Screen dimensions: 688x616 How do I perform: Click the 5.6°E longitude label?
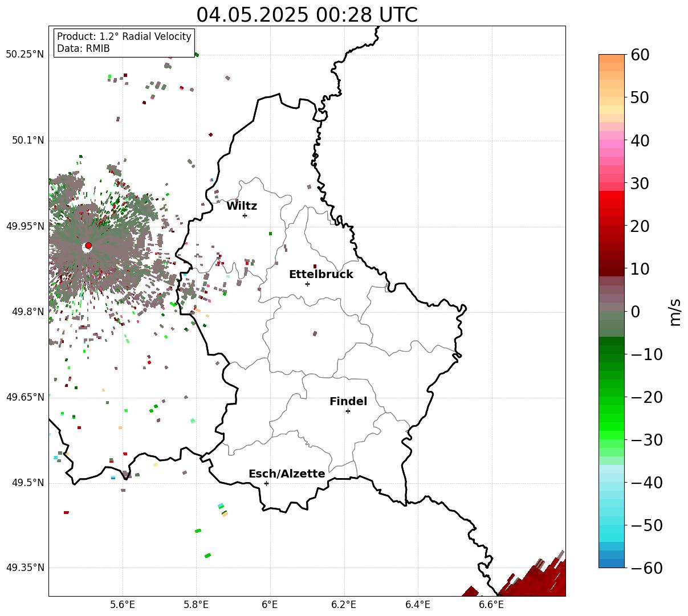(x=123, y=604)
